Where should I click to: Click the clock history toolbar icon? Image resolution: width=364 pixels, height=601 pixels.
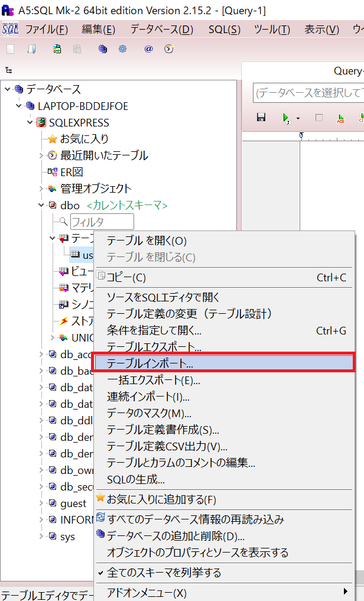168,49
